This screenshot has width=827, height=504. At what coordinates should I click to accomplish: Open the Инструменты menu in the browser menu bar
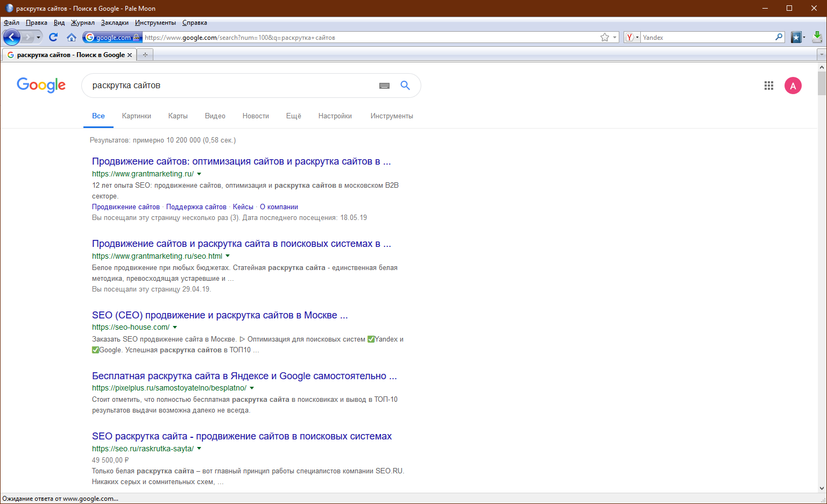(155, 23)
